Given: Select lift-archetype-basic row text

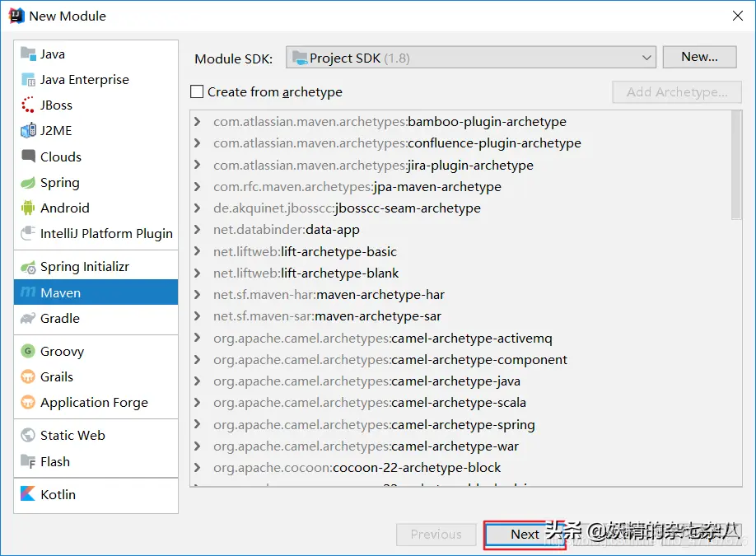Looking at the screenshot, I should point(305,252).
